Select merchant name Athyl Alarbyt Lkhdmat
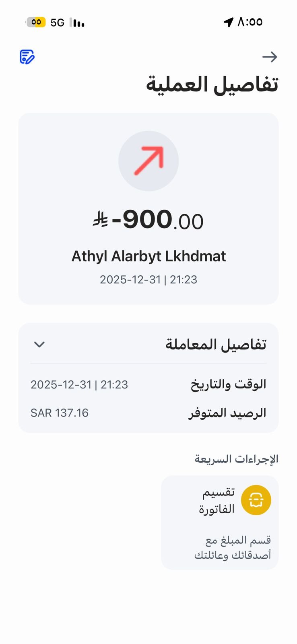The image size is (297, 644). pyautogui.click(x=148, y=256)
